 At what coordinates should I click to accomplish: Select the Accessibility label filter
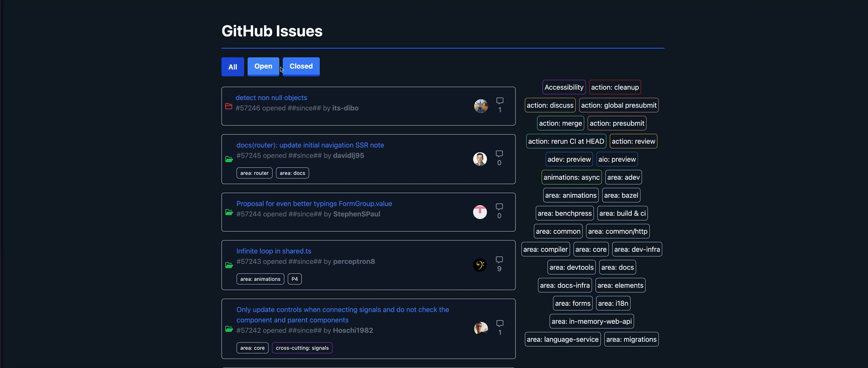coord(564,87)
